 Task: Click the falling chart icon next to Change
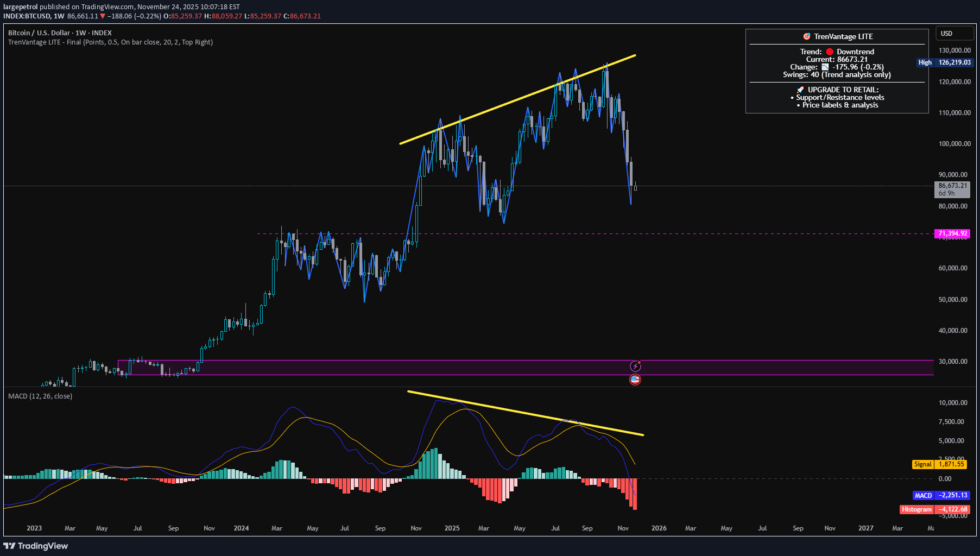825,67
